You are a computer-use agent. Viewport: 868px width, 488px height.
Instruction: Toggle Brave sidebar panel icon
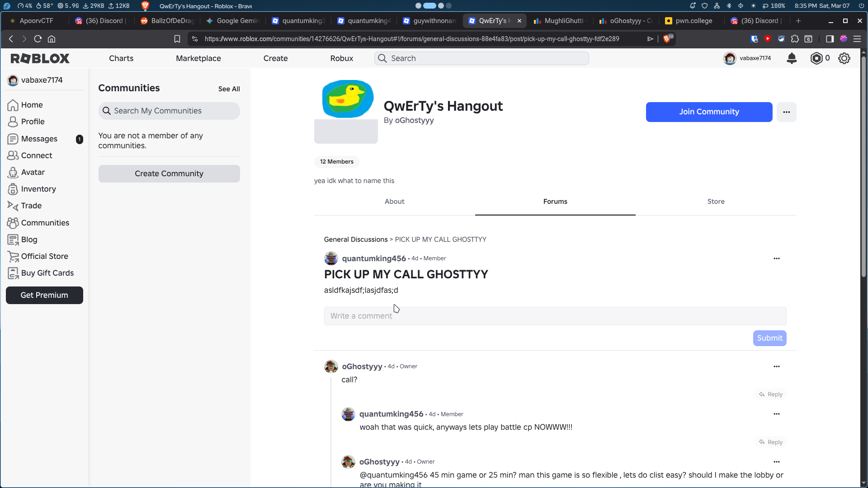click(830, 39)
